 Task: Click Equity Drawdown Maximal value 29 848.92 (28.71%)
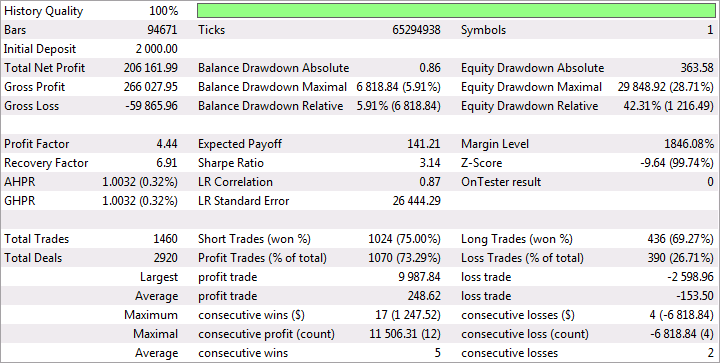[666, 87]
